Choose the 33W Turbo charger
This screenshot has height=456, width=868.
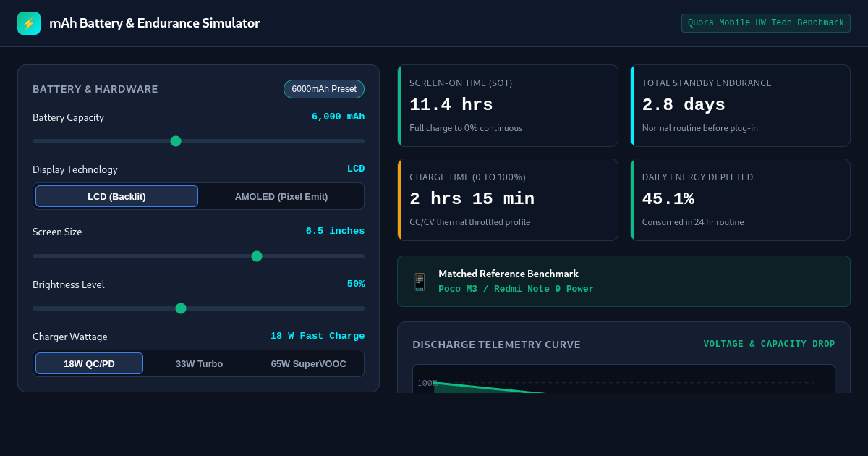point(199,363)
